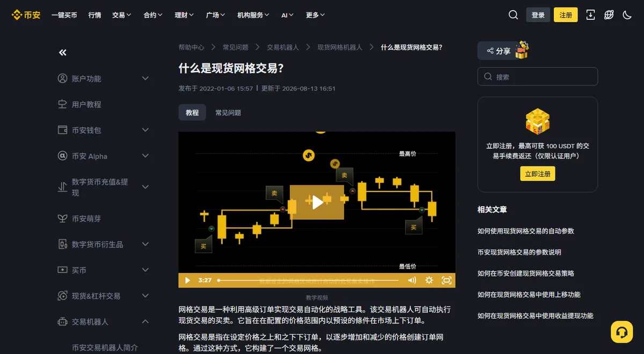
Task: Play the video with center play button
Action: pos(317,202)
